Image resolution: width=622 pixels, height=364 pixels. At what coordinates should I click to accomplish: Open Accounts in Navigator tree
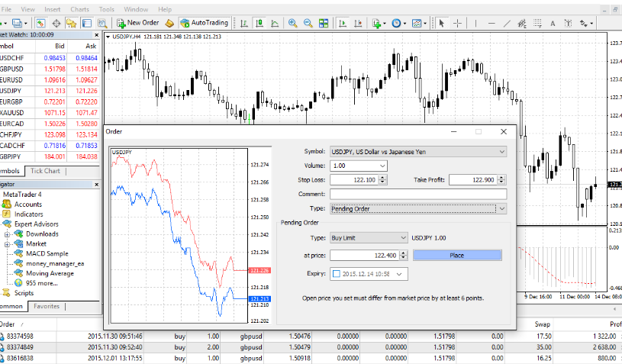point(27,205)
